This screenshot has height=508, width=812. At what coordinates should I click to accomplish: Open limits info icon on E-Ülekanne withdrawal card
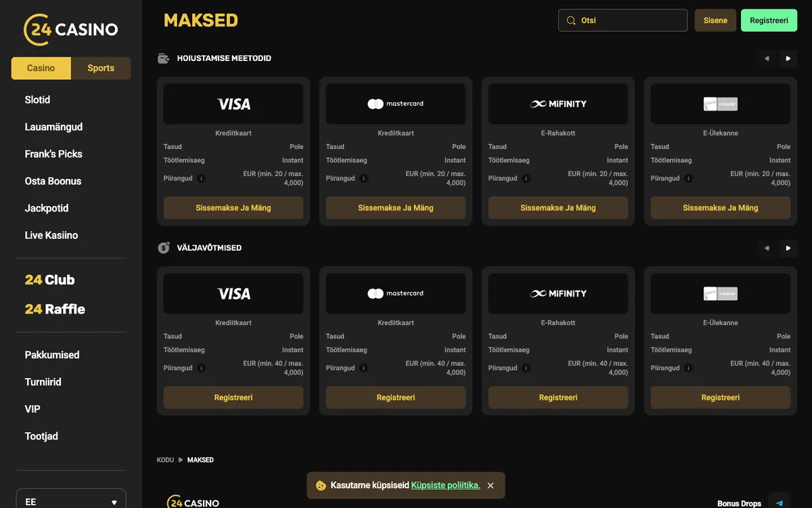click(689, 368)
